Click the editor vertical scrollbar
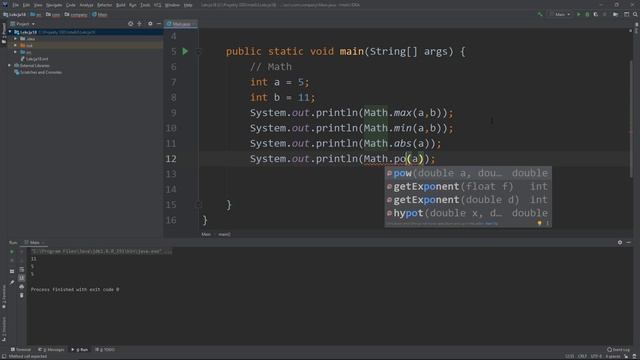This screenshot has height=360, width=640. point(631,118)
